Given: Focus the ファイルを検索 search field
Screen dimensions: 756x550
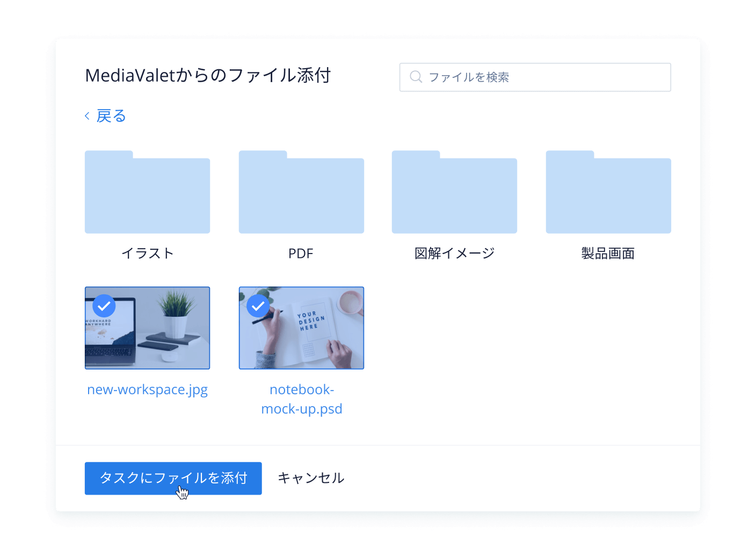Looking at the screenshot, I should [x=535, y=77].
